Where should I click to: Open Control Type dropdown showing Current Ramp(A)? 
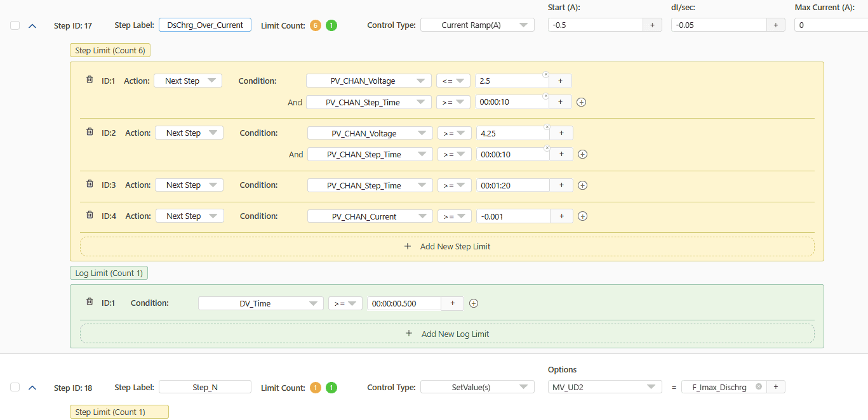click(x=477, y=25)
